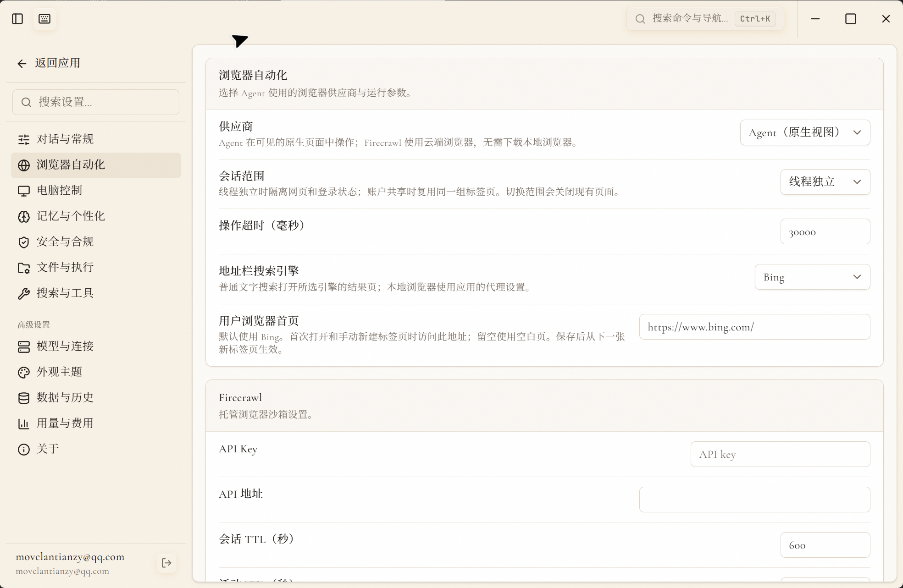This screenshot has height=588, width=903.
Task: Open the keyboard shortcuts icon
Action: [44, 19]
